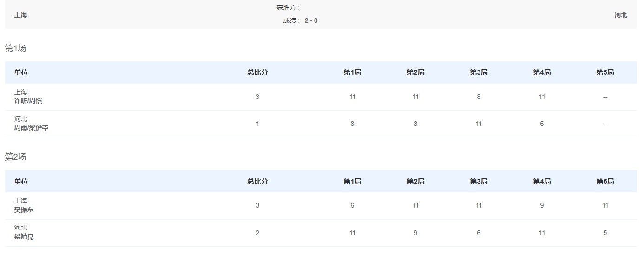Image resolution: width=644 pixels, height=255 pixels.
Task: Click 总比分 header in second match table
Action: coord(257,182)
